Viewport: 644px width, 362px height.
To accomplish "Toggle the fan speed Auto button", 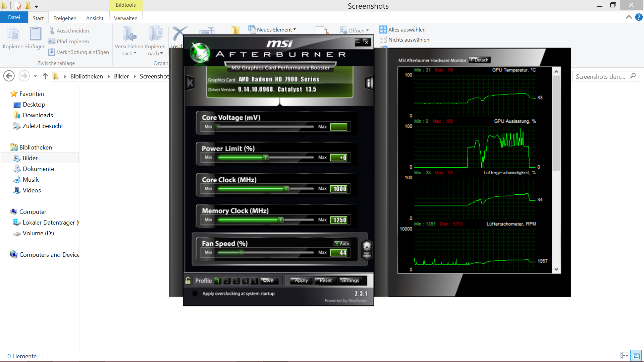I will tap(342, 243).
